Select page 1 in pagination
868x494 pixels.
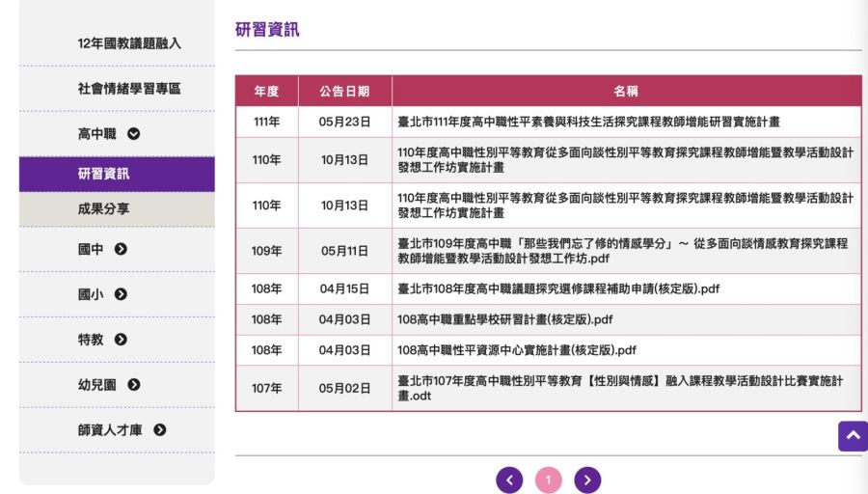click(549, 480)
